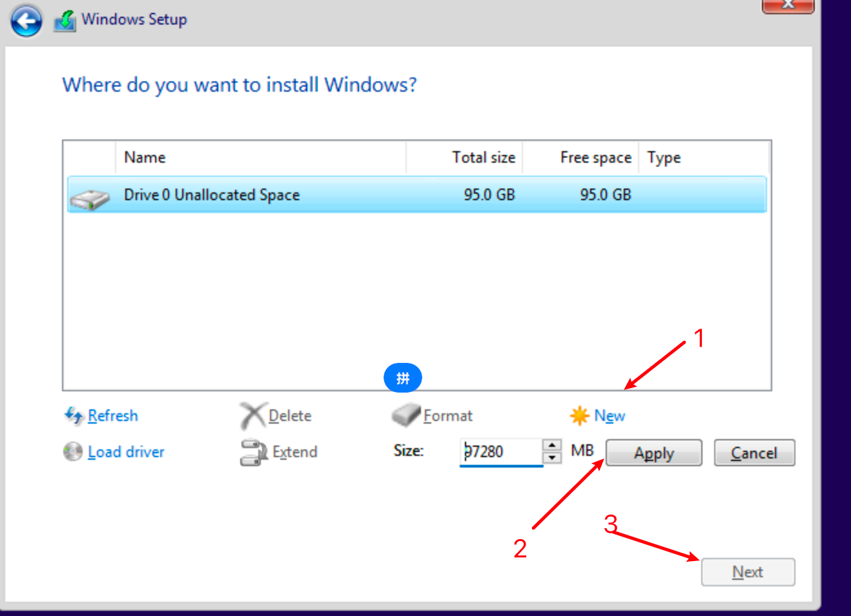Click the Format eraser icon

[x=406, y=415]
